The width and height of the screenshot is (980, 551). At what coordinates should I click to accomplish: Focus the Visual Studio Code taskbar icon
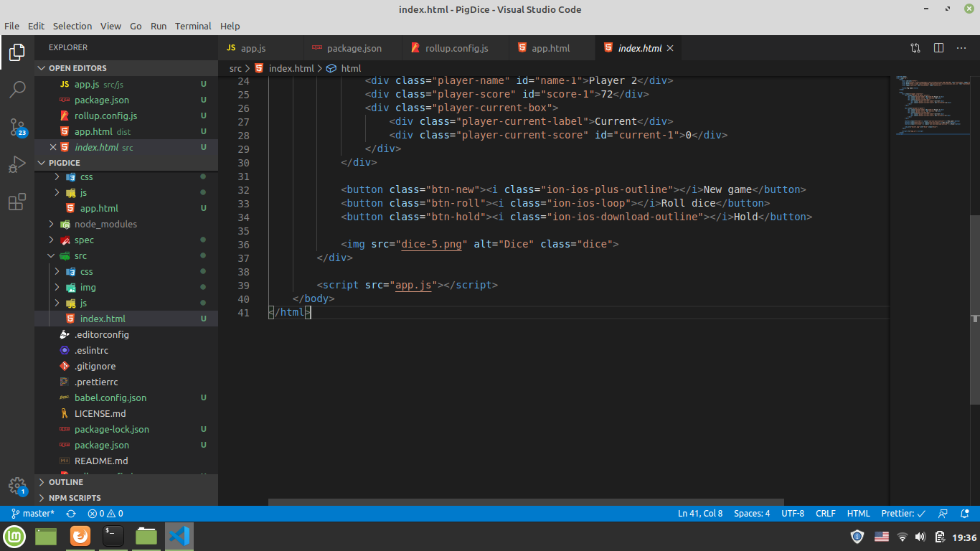click(179, 536)
